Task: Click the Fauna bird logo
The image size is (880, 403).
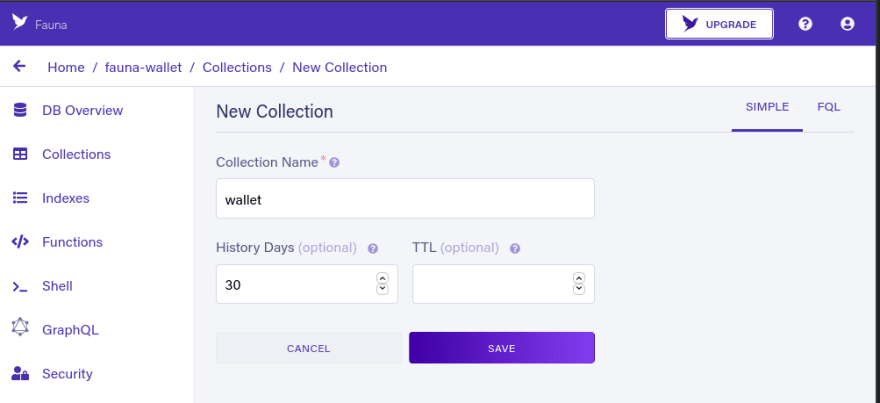Action: [x=20, y=22]
